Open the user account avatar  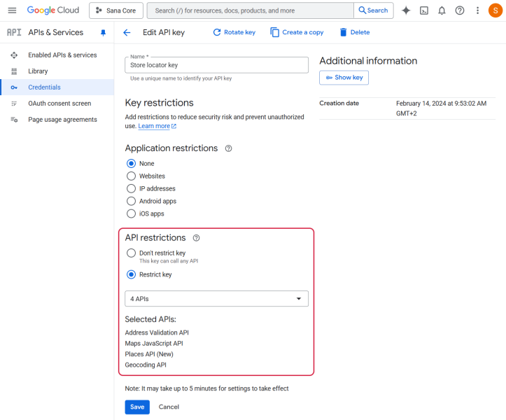(x=494, y=10)
